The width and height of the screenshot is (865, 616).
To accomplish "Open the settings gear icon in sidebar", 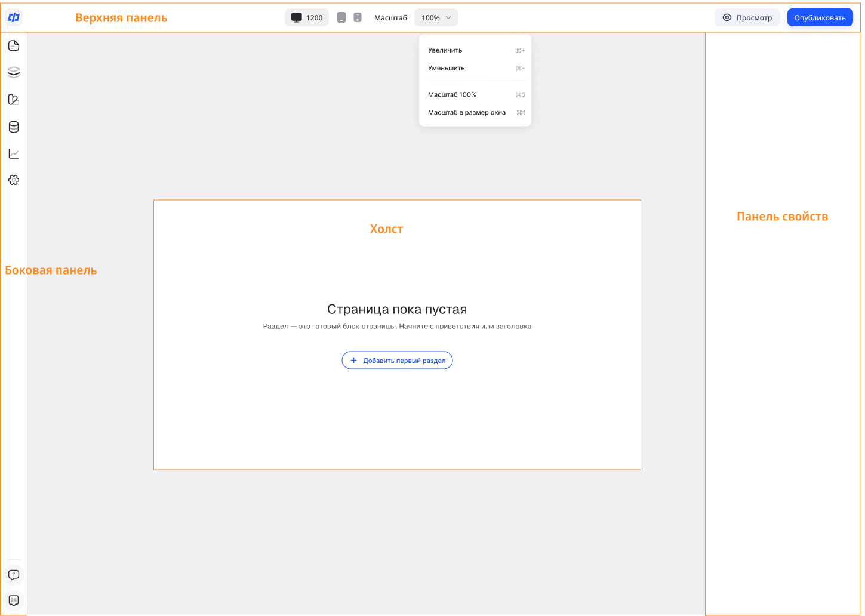I will 14,180.
